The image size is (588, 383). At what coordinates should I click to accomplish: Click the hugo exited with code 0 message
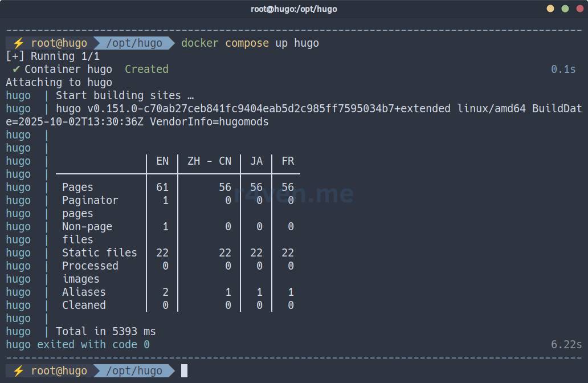point(77,345)
